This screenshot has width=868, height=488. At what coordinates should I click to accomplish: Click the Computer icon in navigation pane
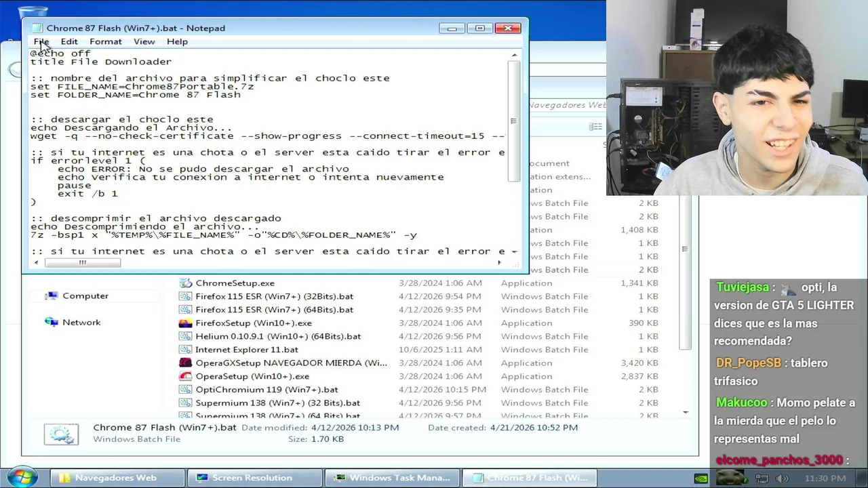click(51, 296)
